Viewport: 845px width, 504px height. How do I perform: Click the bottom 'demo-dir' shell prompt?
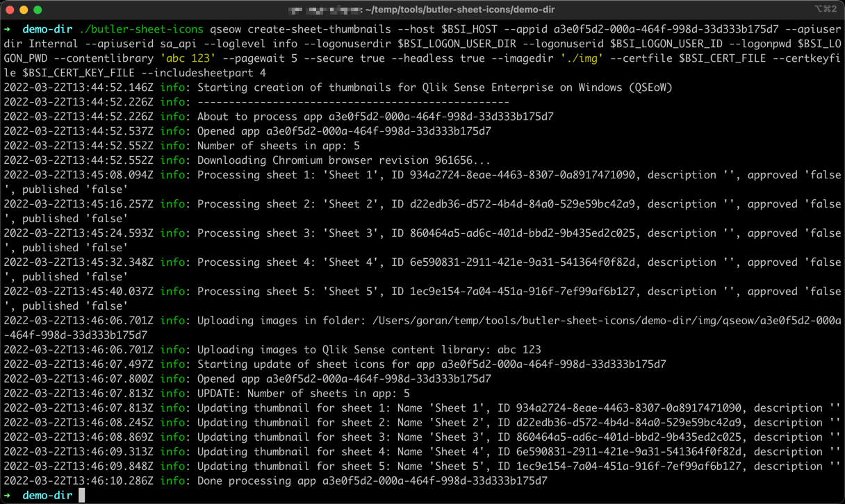(x=47, y=496)
